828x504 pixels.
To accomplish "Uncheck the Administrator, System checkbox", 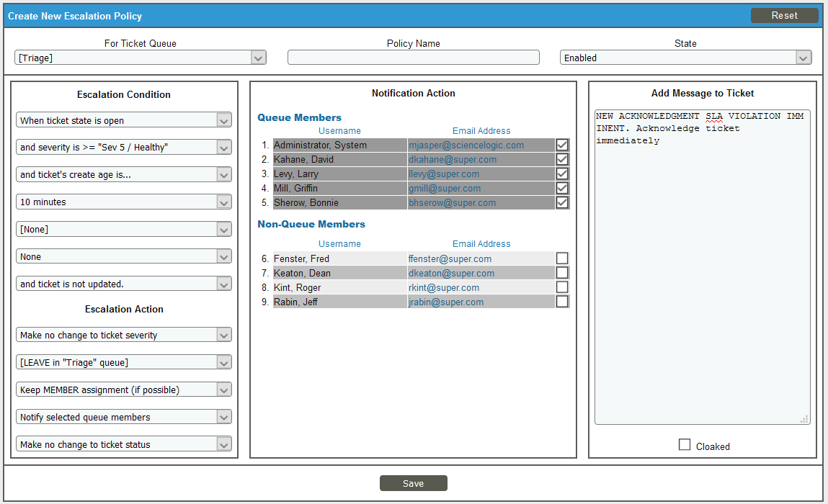I will coord(562,145).
